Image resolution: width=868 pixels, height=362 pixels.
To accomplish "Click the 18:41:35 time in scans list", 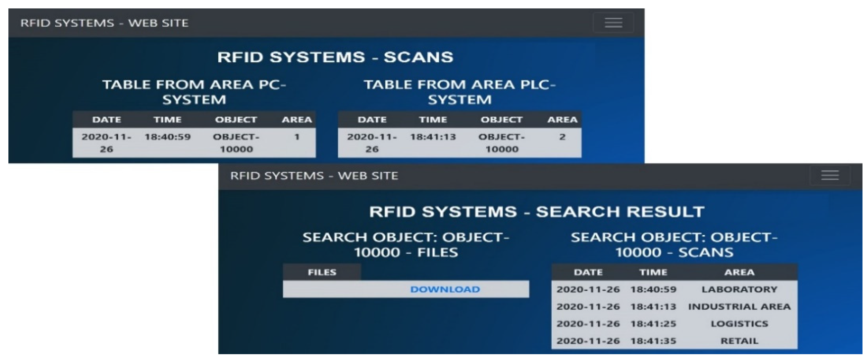I will [653, 341].
